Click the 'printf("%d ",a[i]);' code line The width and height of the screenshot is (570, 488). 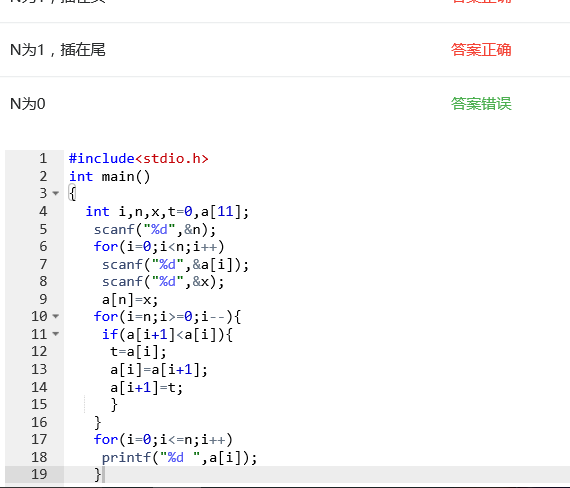(x=179, y=457)
